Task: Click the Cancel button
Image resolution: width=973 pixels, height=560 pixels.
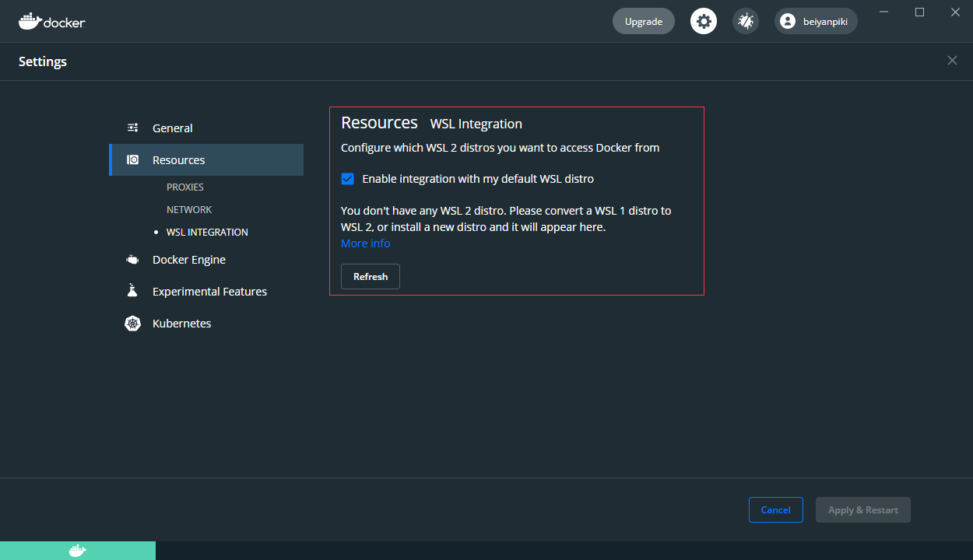Action: 776,509
